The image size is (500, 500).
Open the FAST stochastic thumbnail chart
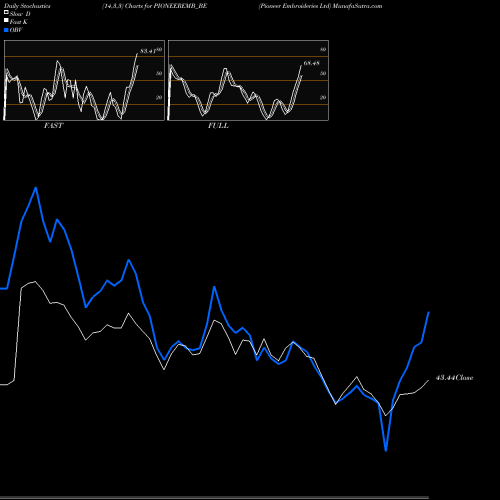pyautogui.click(x=84, y=80)
